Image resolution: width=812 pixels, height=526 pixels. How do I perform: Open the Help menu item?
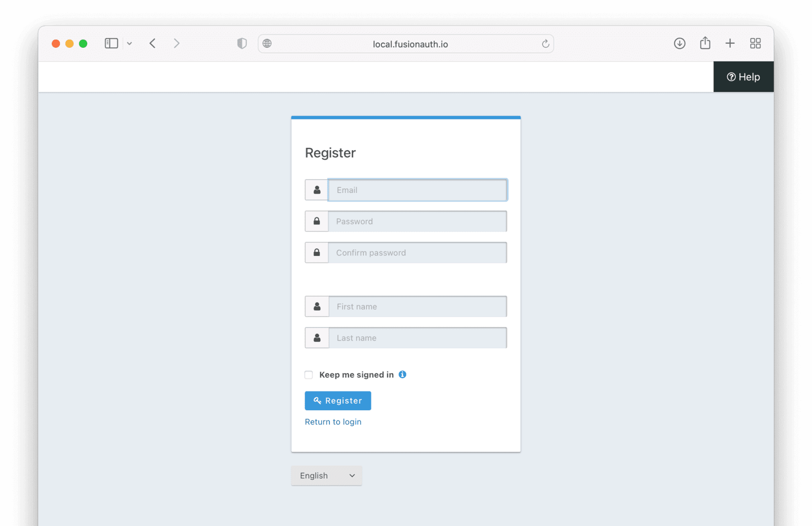tap(743, 77)
